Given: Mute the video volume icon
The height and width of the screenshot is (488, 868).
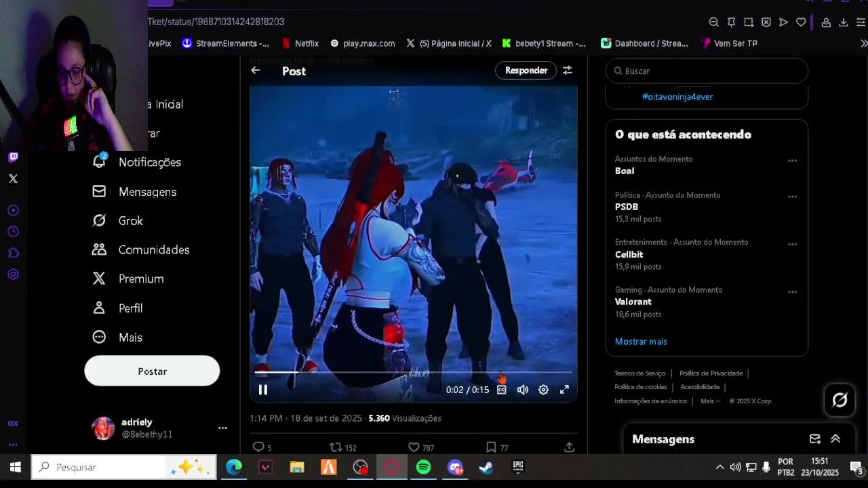Looking at the screenshot, I should point(523,390).
